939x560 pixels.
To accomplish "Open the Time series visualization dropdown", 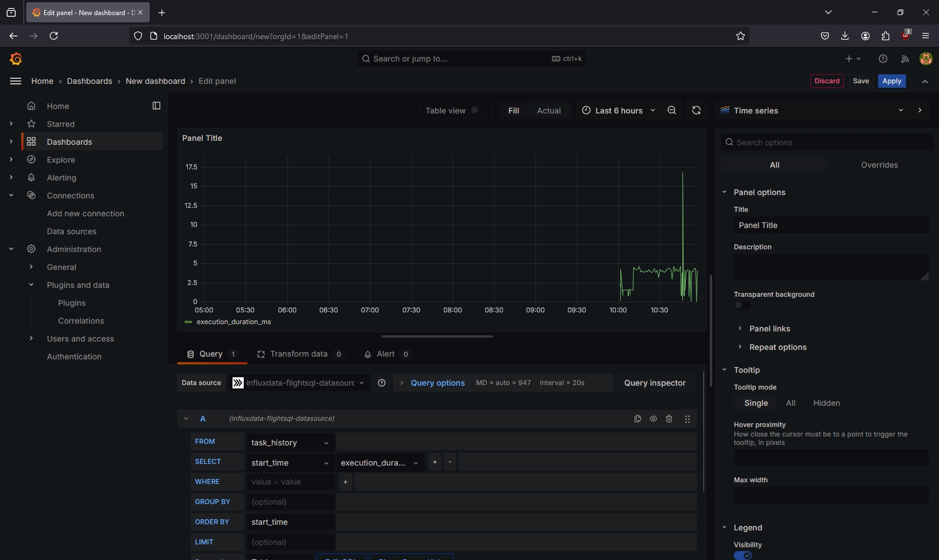I will point(812,111).
